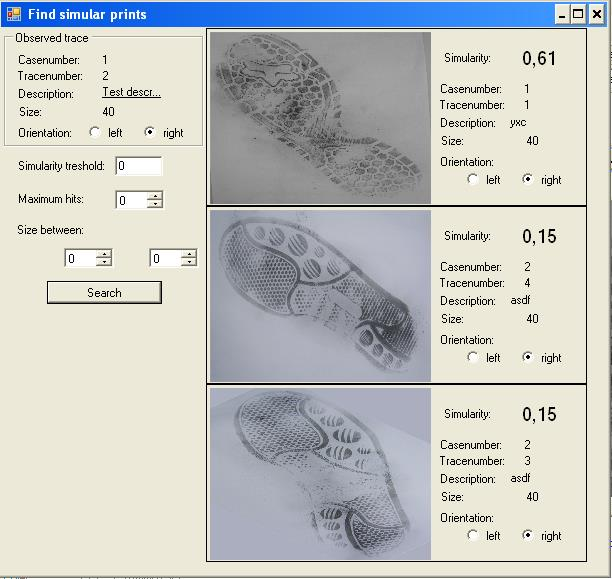Select right orientation in Observed trace

[149, 132]
